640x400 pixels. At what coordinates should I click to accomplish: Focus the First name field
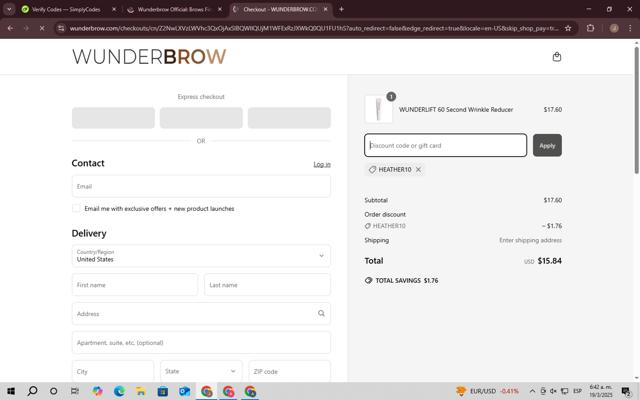tap(135, 285)
